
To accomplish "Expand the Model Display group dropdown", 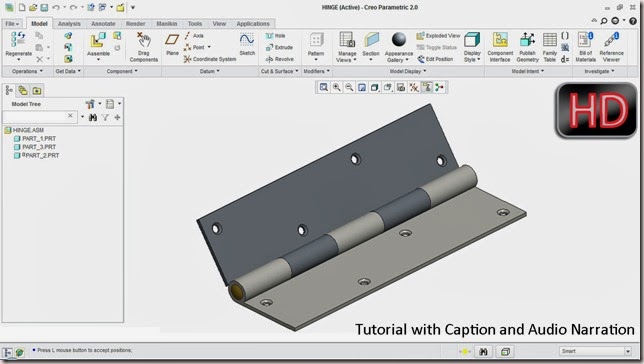I will pyautogui.click(x=408, y=71).
